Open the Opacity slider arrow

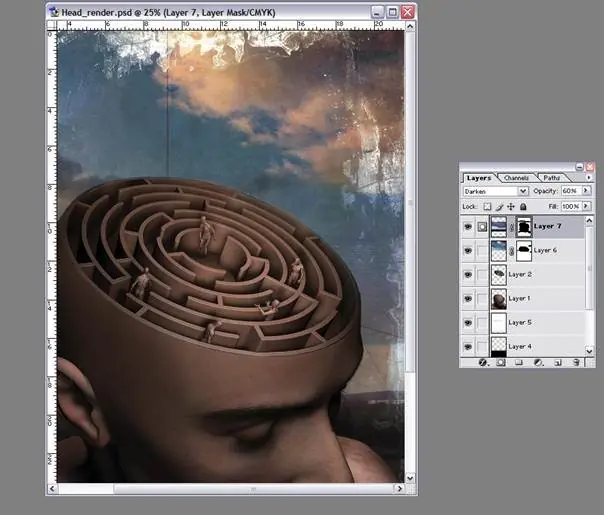coord(586,191)
